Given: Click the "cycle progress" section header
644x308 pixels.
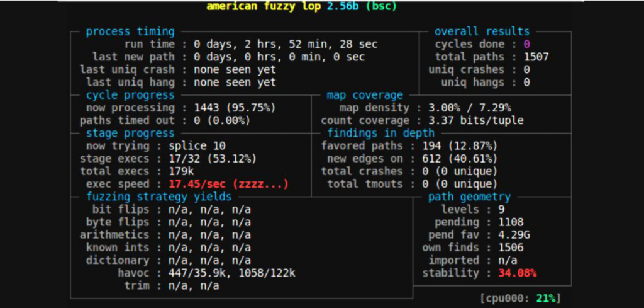Looking at the screenshot, I should pyautogui.click(x=130, y=95).
